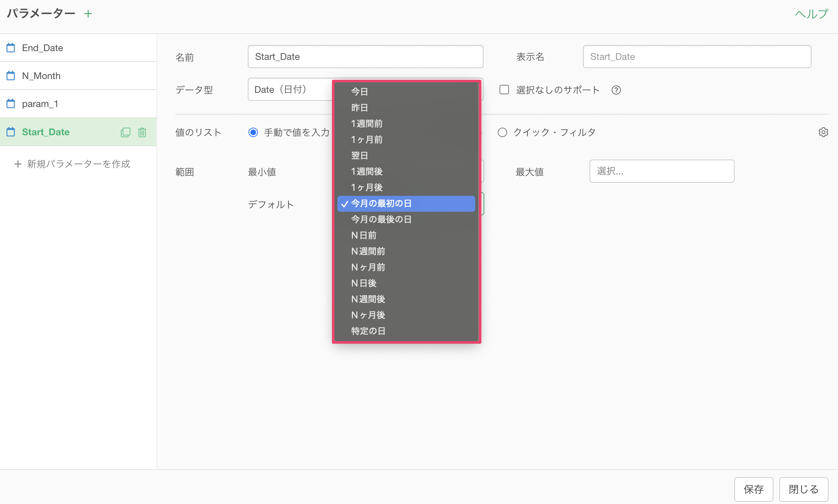838x504 pixels.
Task: Click the calendar icon next to param_1
Action: (11, 104)
